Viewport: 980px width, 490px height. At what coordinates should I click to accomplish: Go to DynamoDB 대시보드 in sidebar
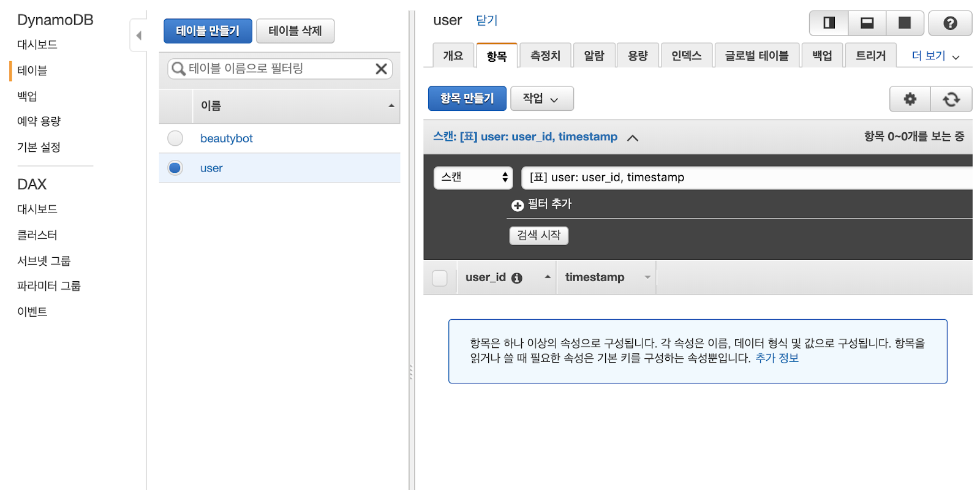37,45
